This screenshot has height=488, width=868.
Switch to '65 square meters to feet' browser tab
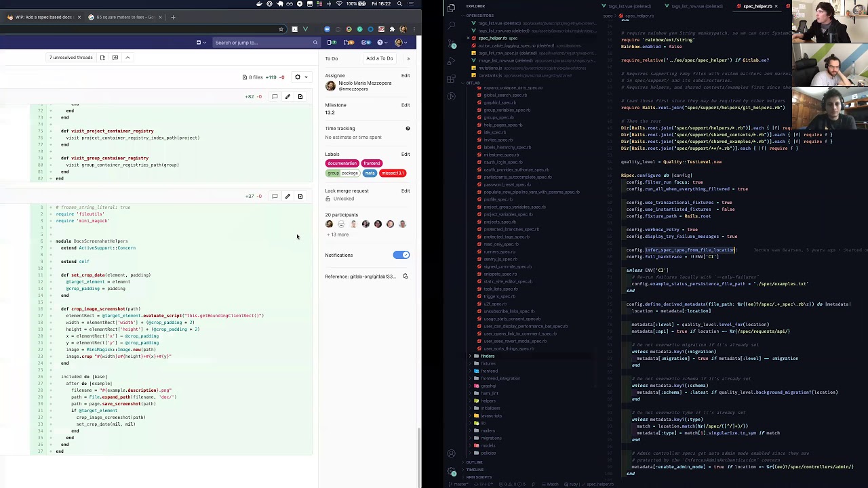pos(125,17)
